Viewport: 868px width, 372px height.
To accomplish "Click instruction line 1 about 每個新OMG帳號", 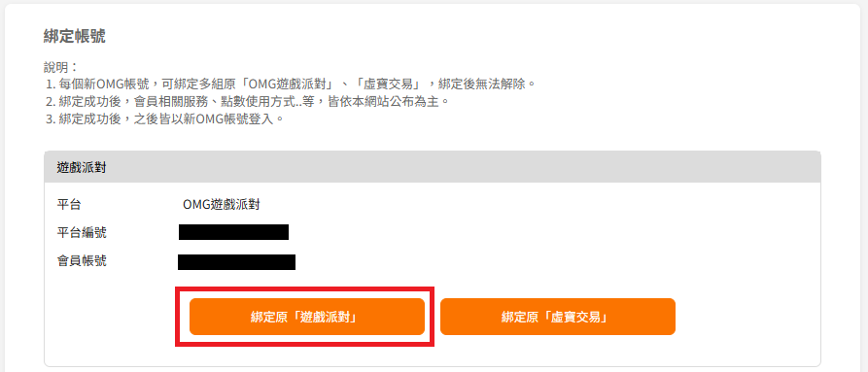I will (x=292, y=85).
